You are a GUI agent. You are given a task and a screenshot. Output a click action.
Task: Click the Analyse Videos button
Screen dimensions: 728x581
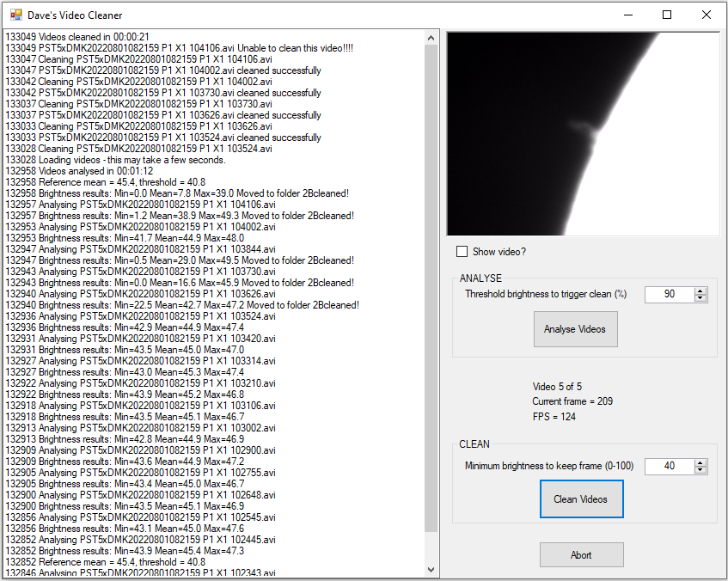click(x=575, y=329)
